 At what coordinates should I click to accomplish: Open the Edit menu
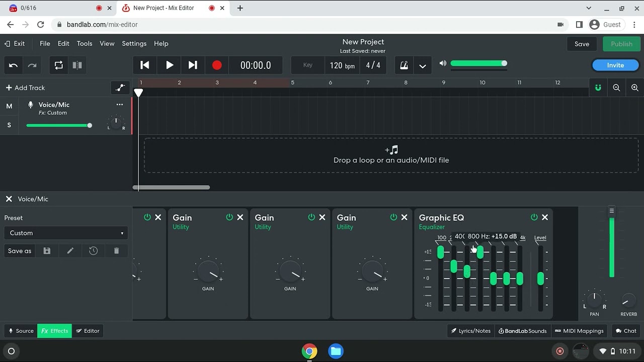[x=63, y=44]
